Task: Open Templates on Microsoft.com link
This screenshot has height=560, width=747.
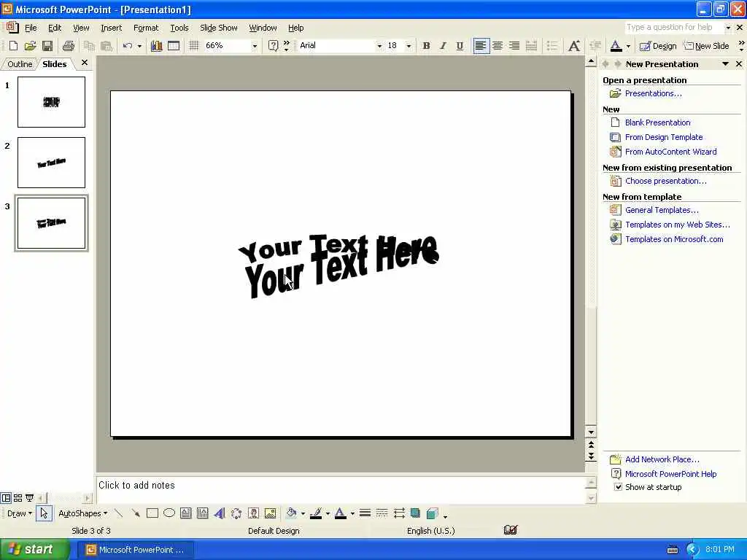Action: coord(673,239)
